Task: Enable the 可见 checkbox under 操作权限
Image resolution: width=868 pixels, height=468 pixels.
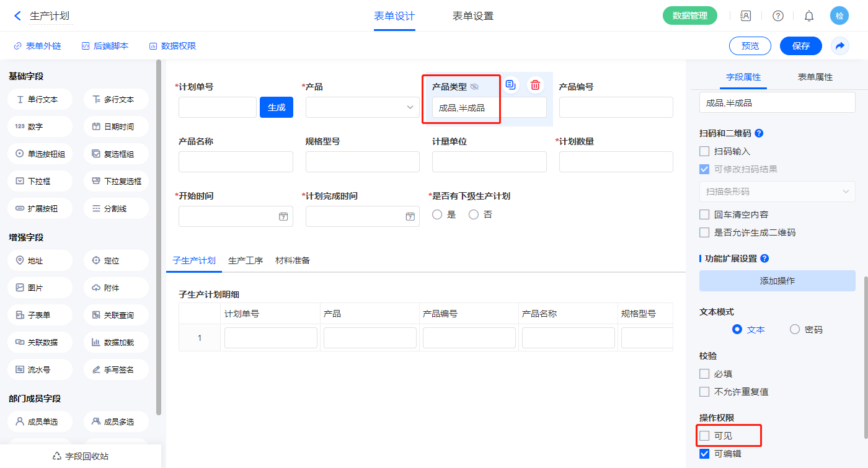Action: click(704, 436)
